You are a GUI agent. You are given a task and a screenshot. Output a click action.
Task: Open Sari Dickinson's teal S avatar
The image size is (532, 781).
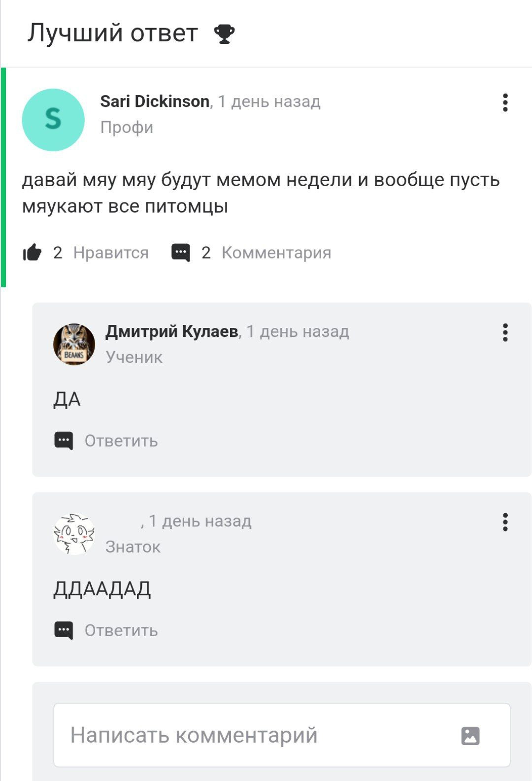[53, 120]
